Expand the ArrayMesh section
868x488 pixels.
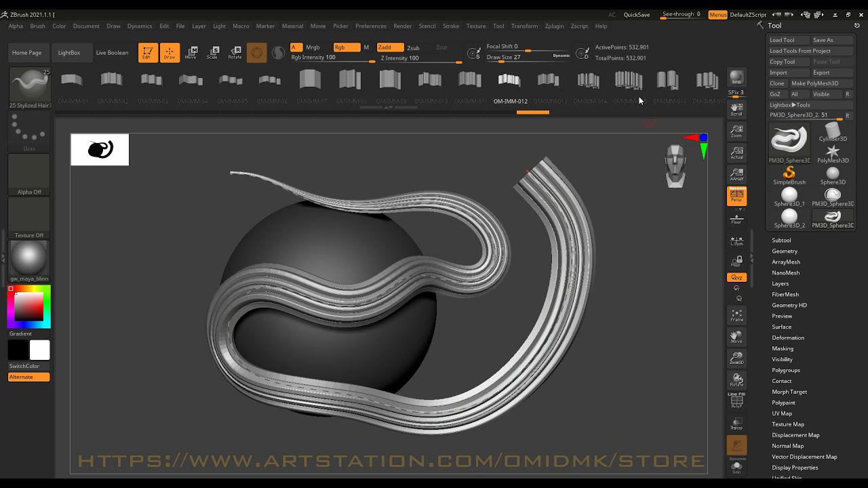pos(786,262)
